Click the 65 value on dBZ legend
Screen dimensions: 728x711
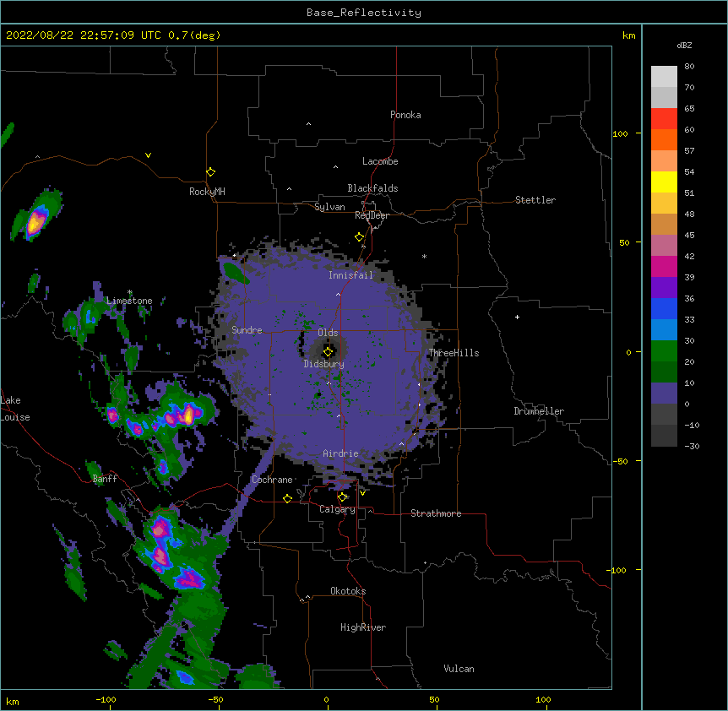(x=689, y=109)
